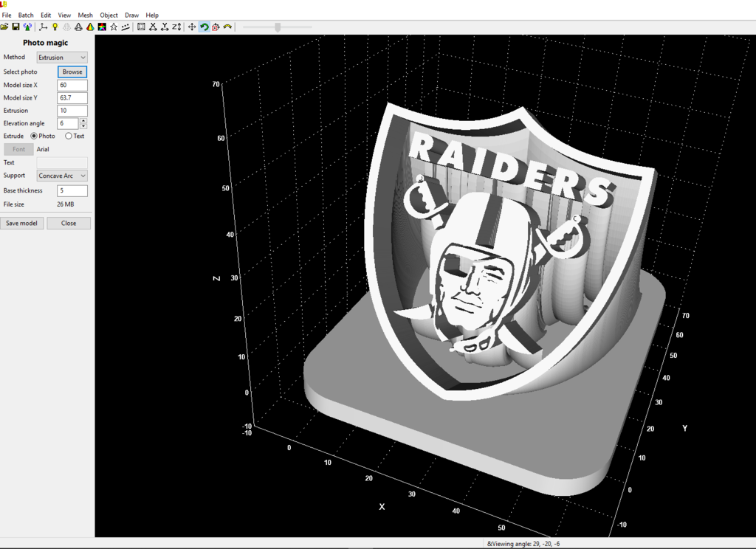Click the 'Photo magic' panel heading
Screen dimensions: 756x549
coord(45,43)
